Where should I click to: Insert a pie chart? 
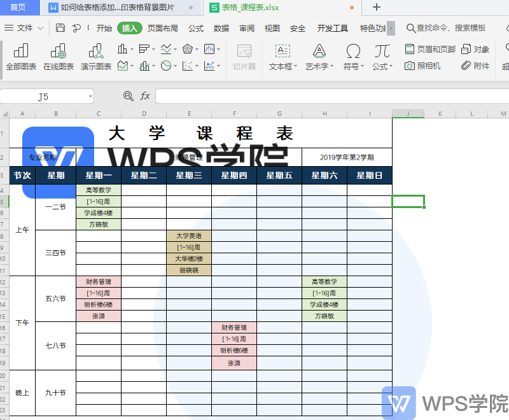pyautogui.click(x=166, y=66)
